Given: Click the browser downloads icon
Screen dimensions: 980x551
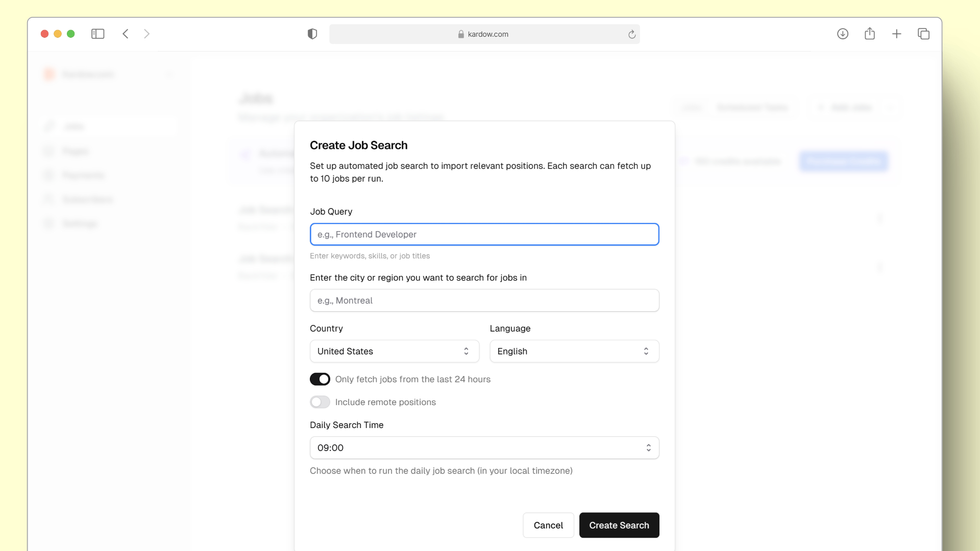Looking at the screenshot, I should (842, 34).
